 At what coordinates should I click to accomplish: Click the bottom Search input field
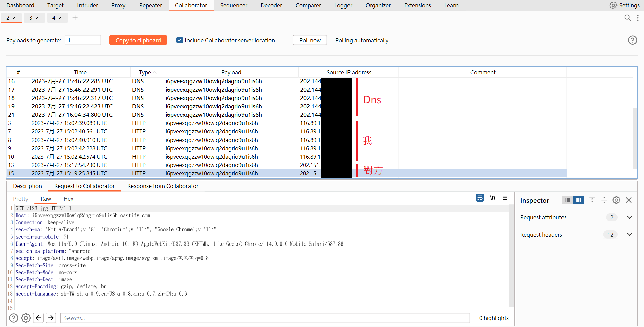tap(265, 318)
